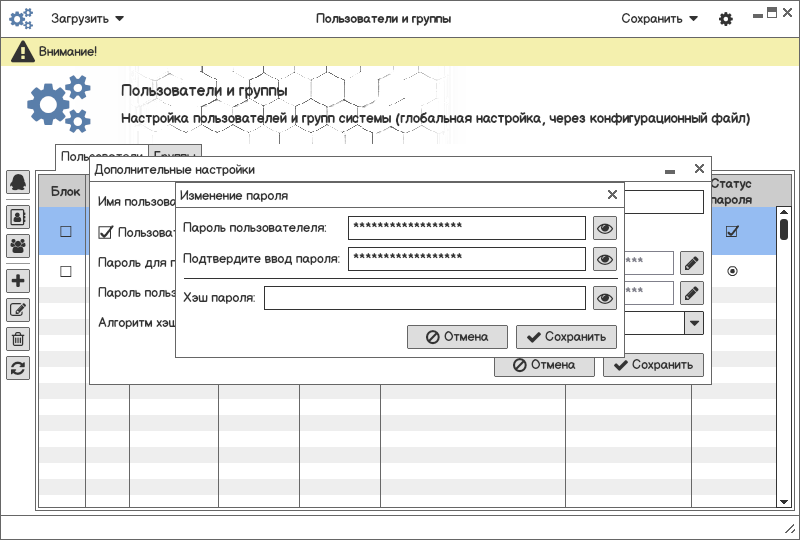This screenshot has width=800, height=540.
Task: Check the Блок checkbox in second row
Action: tap(66, 272)
